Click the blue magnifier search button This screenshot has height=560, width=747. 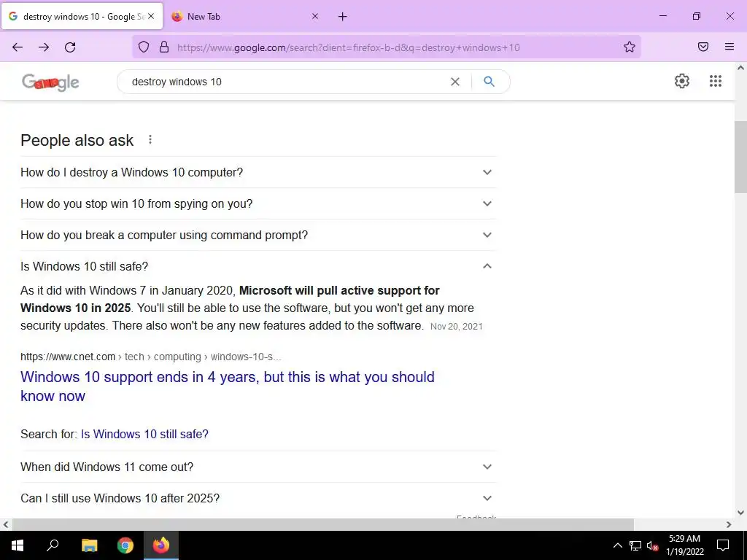tap(489, 82)
